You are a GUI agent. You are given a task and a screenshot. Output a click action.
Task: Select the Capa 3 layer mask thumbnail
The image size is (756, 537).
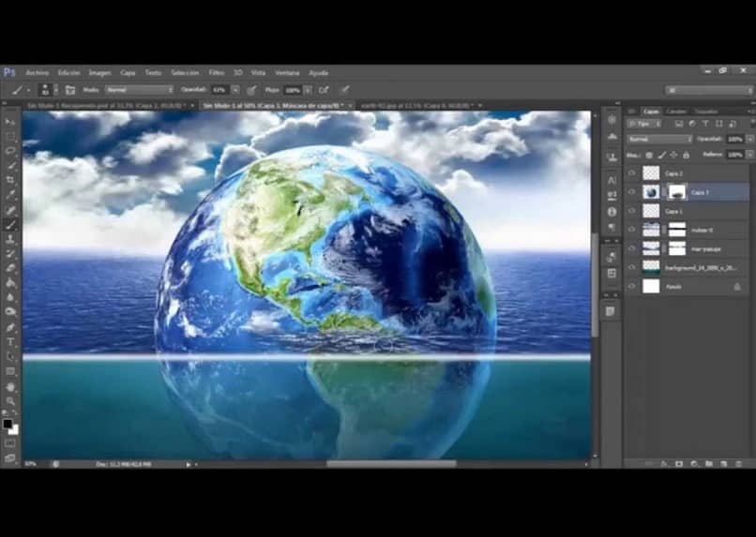tap(677, 192)
